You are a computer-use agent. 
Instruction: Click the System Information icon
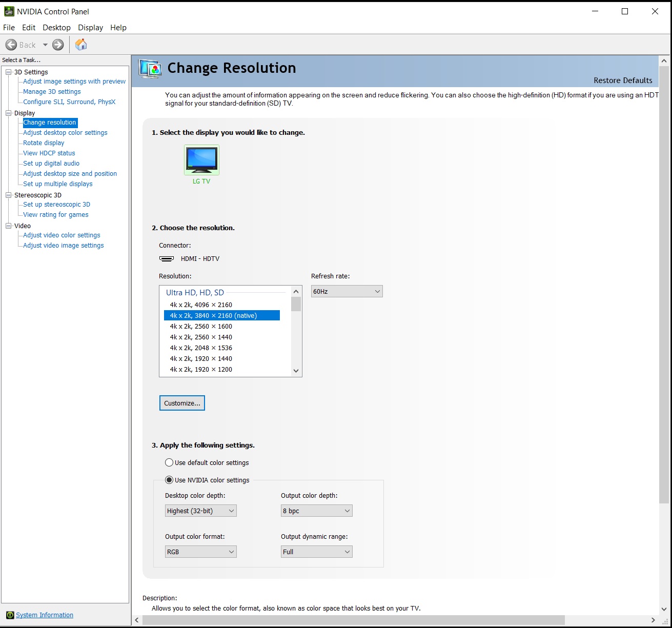pyautogui.click(x=10, y=615)
